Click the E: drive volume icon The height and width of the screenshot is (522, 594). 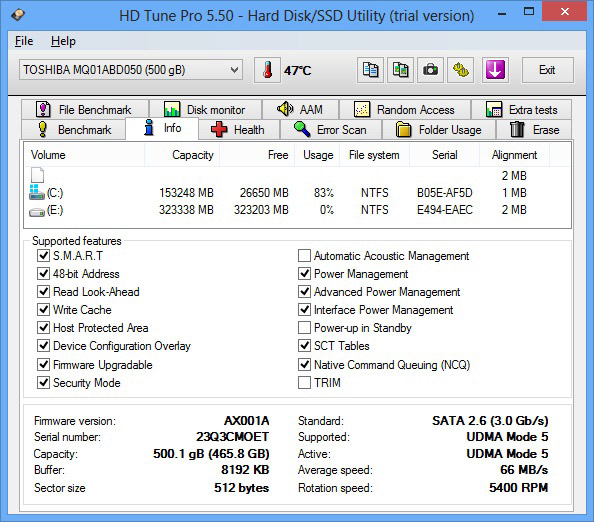pyautogui.click(x=37, y=212)
